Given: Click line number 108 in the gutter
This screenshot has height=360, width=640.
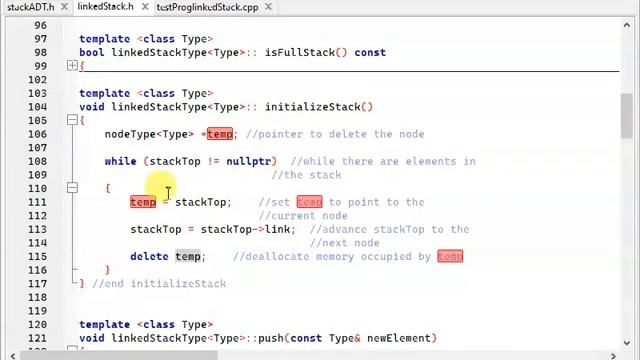Looking at the screenshot, I should [x=38, y=161].
